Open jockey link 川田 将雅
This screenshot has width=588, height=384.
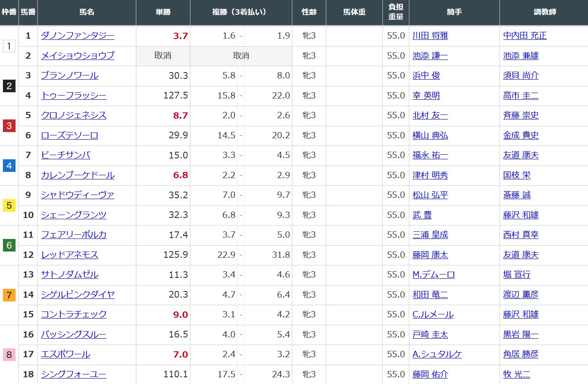coord(430,36)
